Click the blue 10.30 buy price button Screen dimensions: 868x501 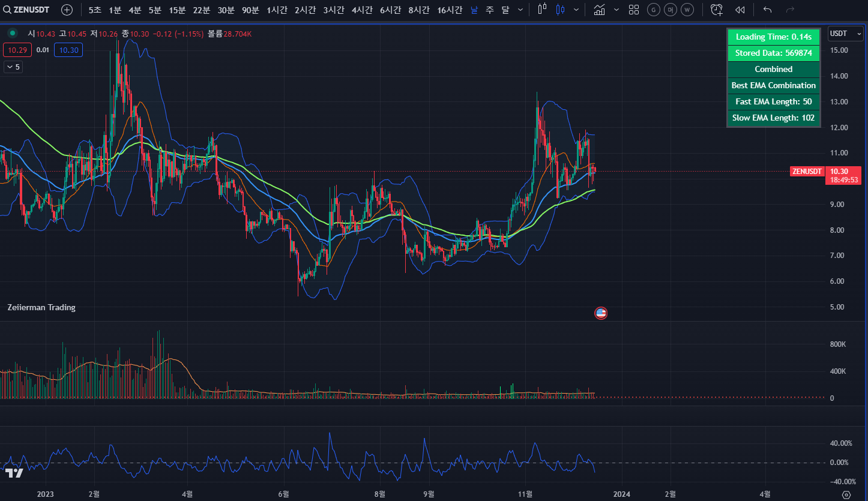pyautogui.click(x=68, y=50)
